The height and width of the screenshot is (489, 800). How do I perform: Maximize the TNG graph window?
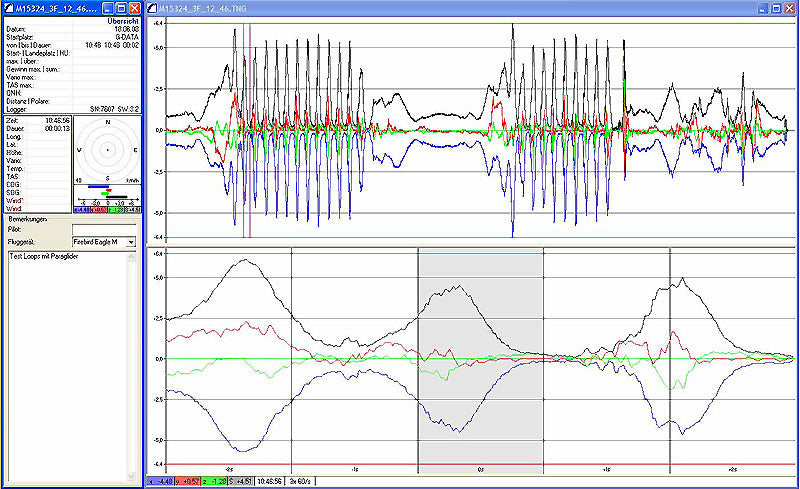775,7
